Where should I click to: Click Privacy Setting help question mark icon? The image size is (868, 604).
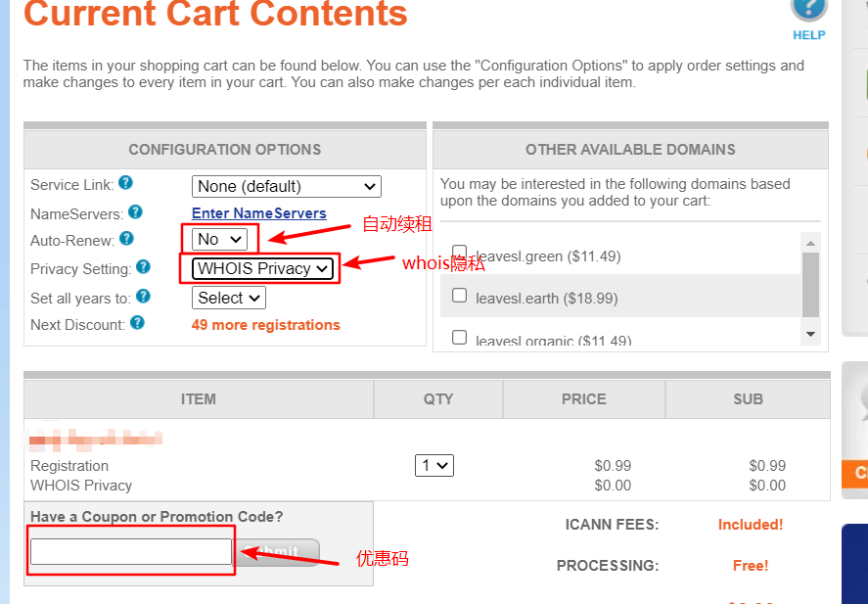144,267
